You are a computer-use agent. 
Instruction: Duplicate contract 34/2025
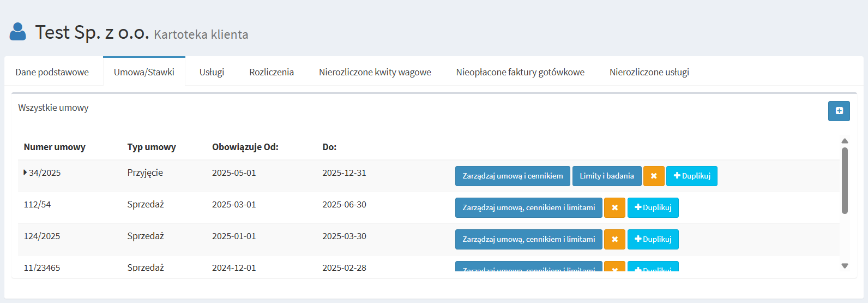(691, 176)
